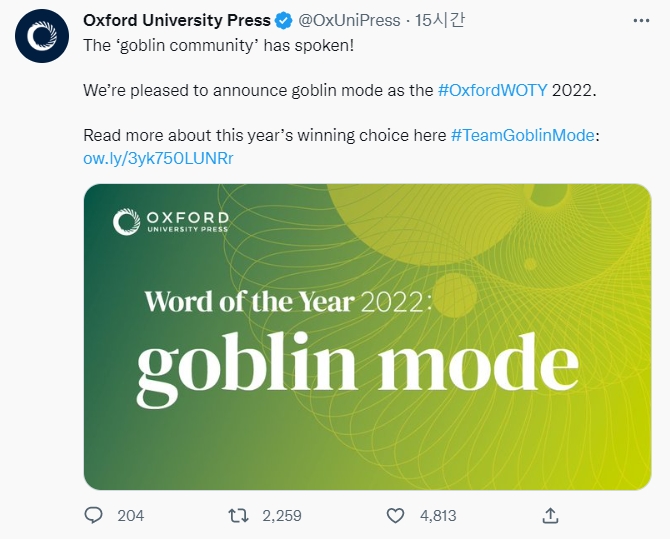Click the Oxford University Press display name
The height and width of the screenshot is (539, 670).
177,20
